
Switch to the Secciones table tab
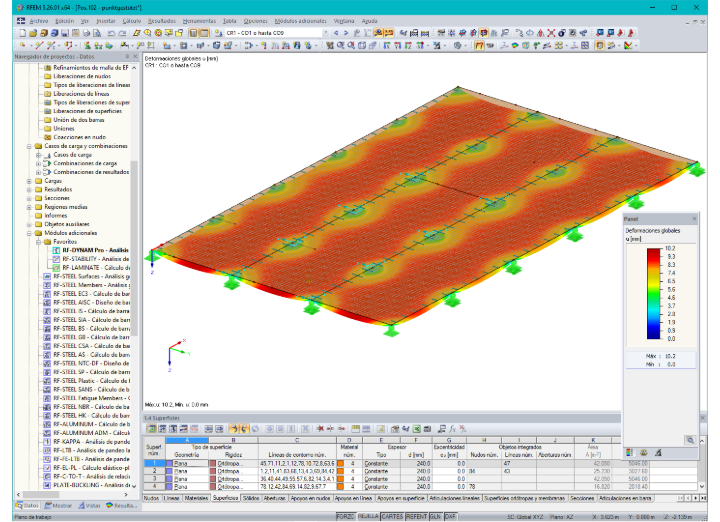click(582, 498)
